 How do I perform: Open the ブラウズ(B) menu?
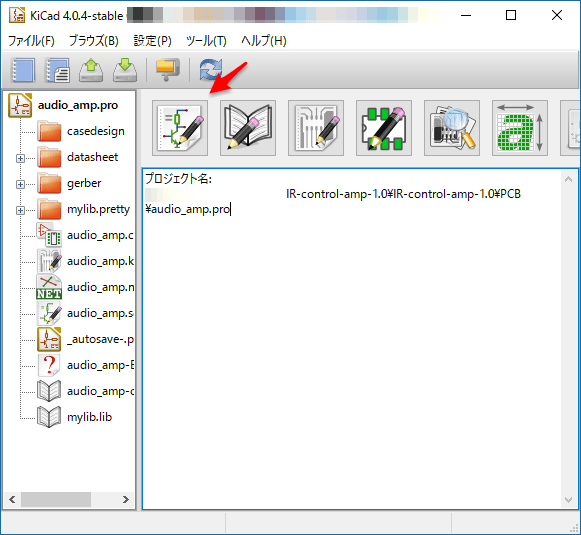click(94, 41)
